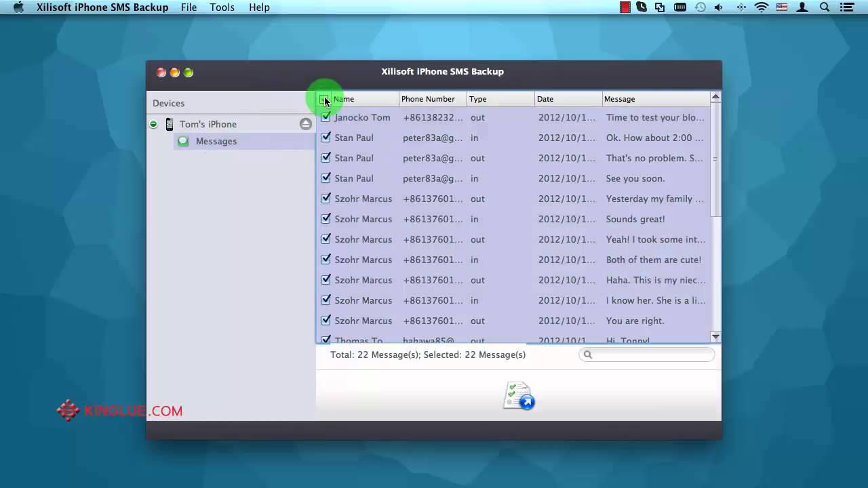This screenshot has height=488, width=868.
Task: Sort by the Name column header
Action: (365, 99)
